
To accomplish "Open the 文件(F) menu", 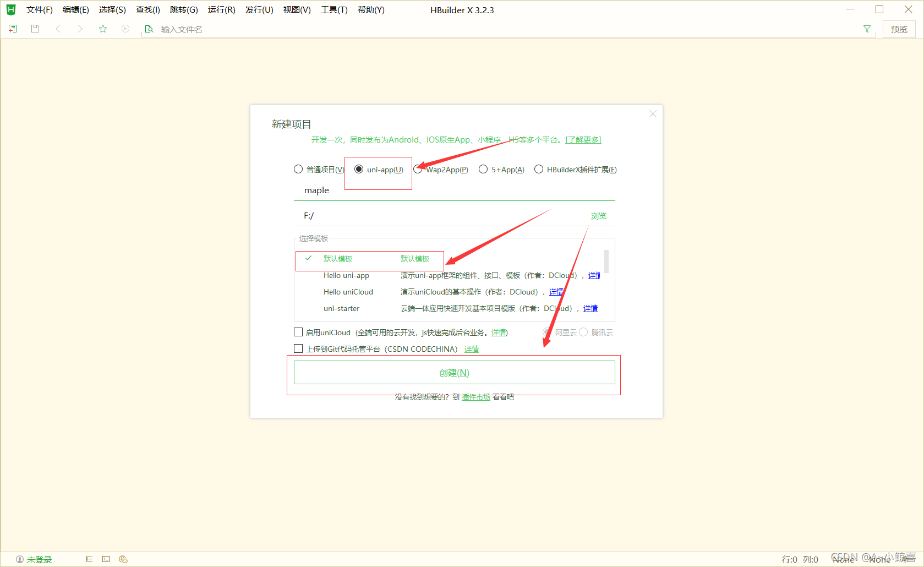I will (x=40, y=10).
